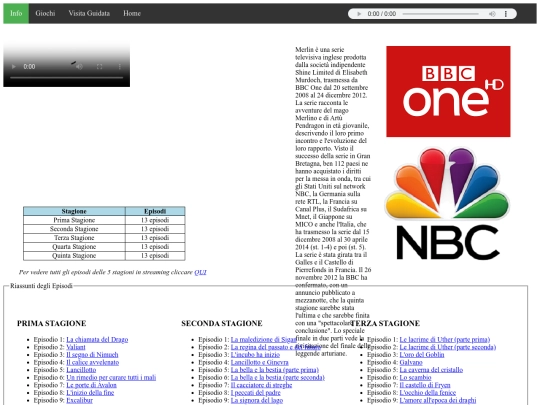This screenshot has width=540, height=405.
Task: Click the audio player progress slider
Action: pos(440,14)
